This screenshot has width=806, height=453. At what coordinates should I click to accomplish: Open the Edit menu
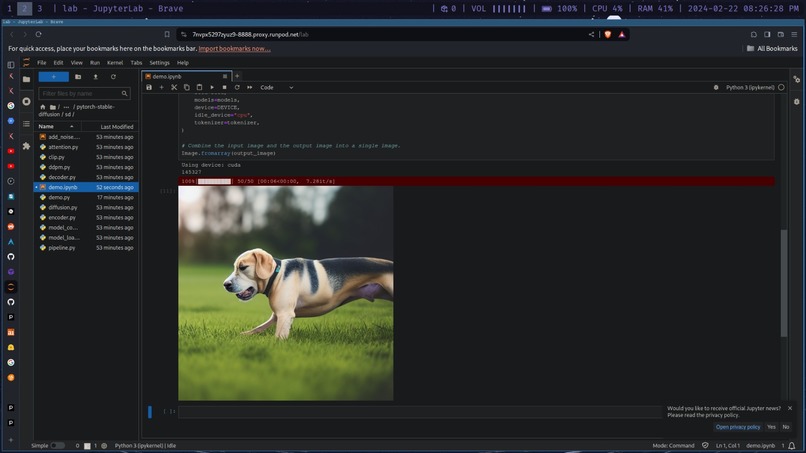pos(58,63)
